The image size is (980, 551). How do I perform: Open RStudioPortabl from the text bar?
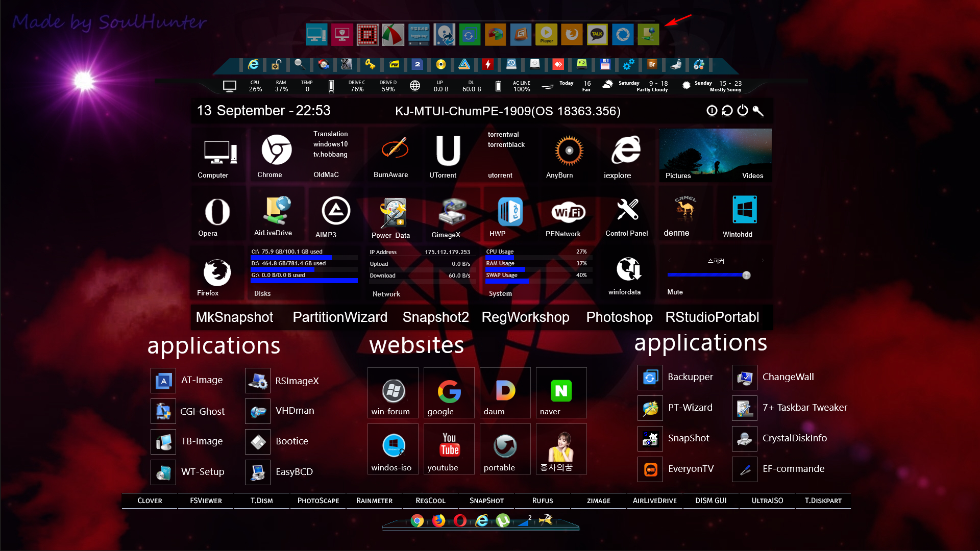tap(712, 317)
